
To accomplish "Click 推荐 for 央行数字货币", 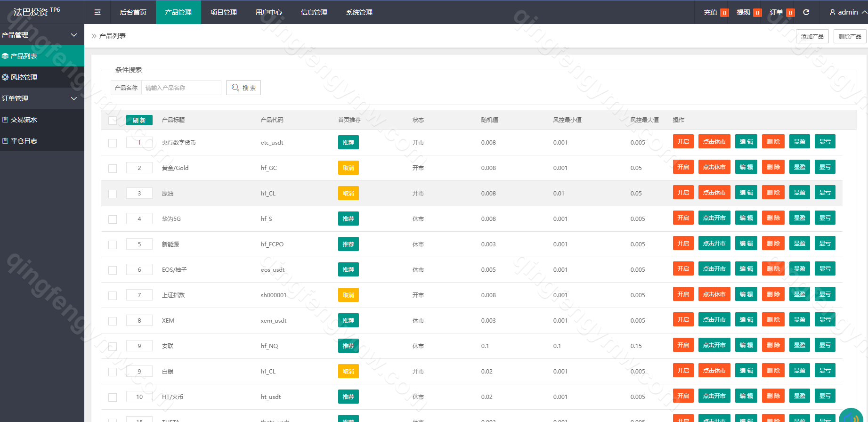I will (349, 142).
